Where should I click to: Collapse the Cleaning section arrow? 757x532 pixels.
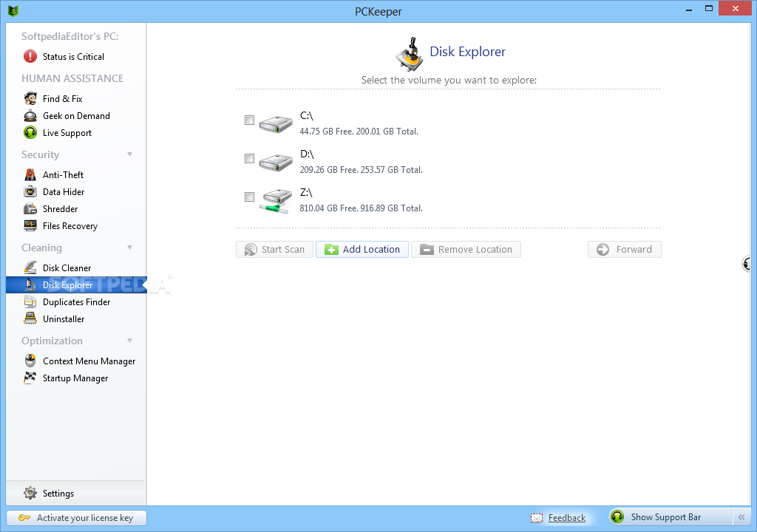130,248
